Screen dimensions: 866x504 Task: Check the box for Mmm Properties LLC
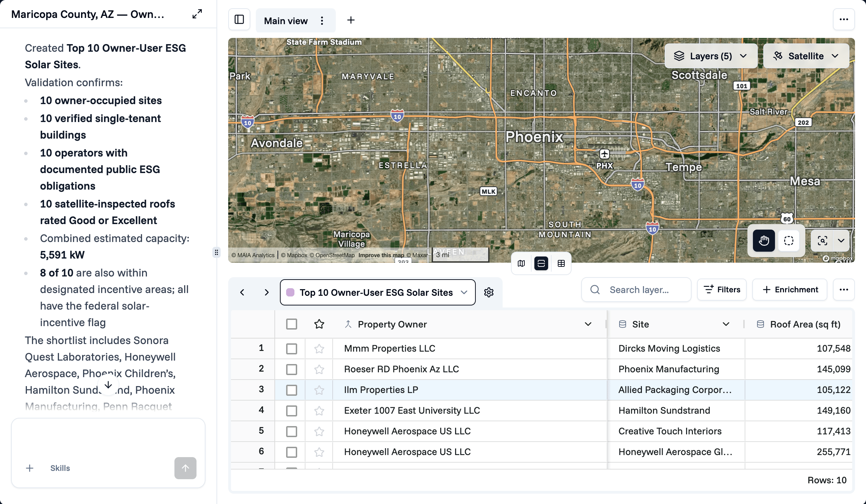click(292, 349)
